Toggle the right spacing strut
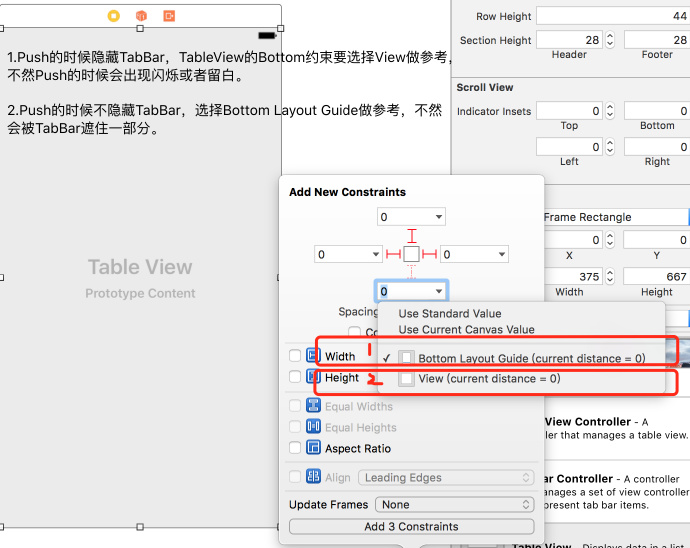This screenshot has width=690, height=548. [x=429, y=254]
